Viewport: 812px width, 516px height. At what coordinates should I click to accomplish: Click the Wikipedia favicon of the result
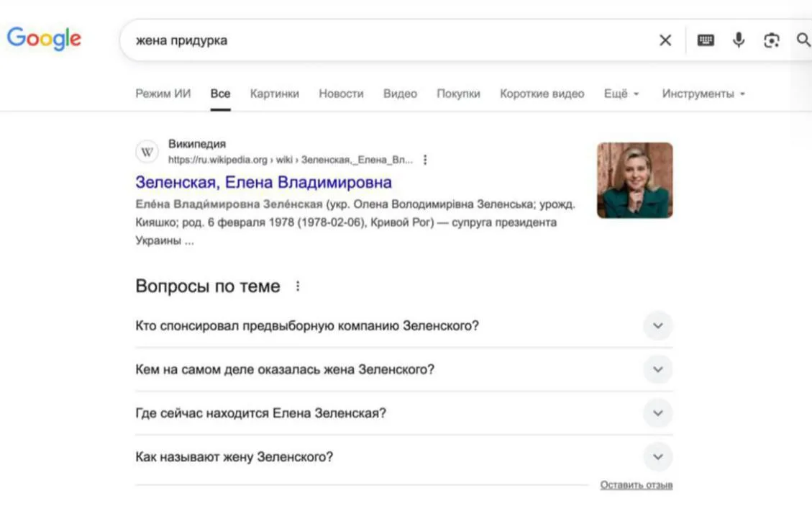click(x=147, y=152)
